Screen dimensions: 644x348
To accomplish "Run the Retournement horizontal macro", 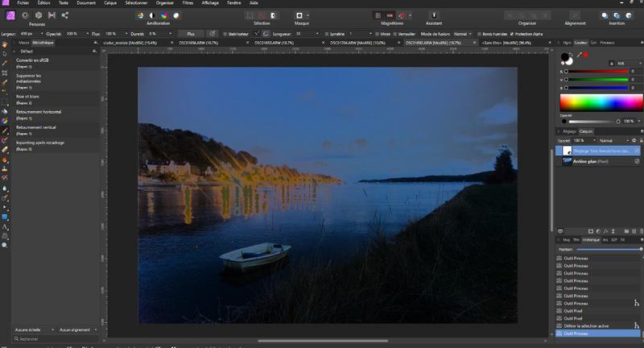I will click(38, 112).
